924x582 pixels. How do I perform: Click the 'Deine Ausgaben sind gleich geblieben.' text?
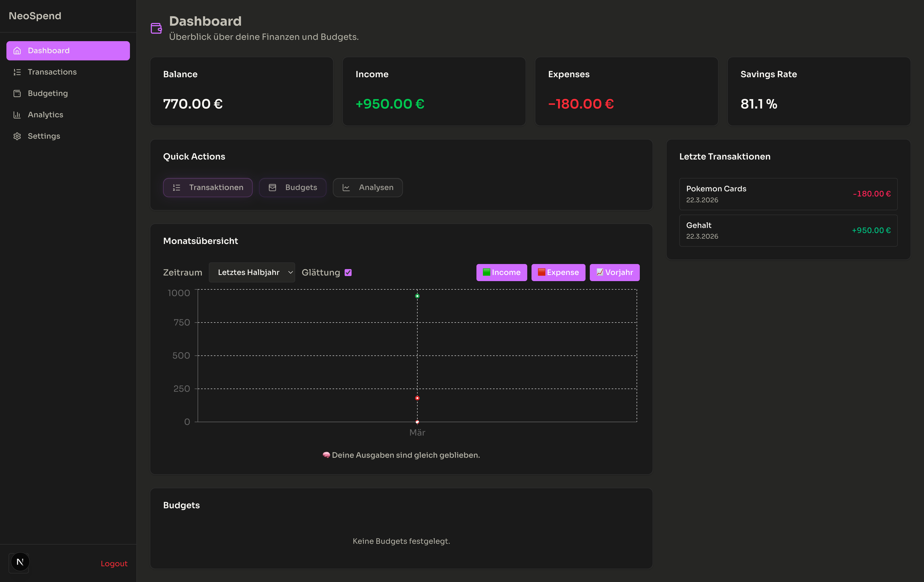(x=406, y=455)
